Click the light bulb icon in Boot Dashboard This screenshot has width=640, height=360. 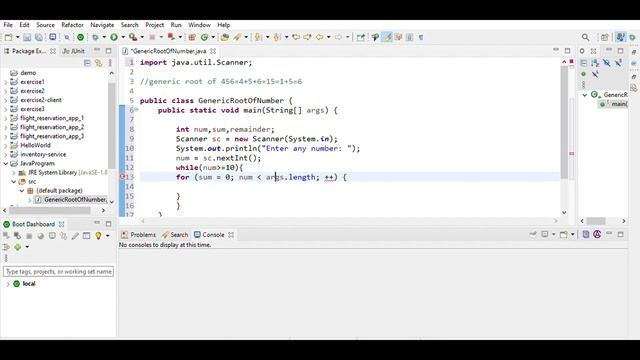(98, 236)
